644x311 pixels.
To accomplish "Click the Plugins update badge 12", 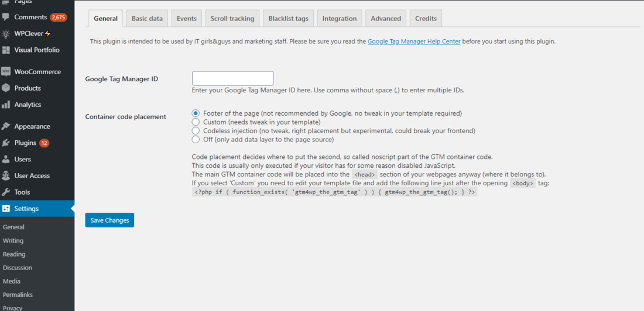I will tap(44, 143).
